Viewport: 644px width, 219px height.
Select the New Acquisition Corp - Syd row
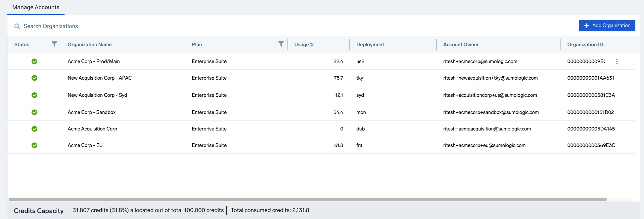[97, 95]
